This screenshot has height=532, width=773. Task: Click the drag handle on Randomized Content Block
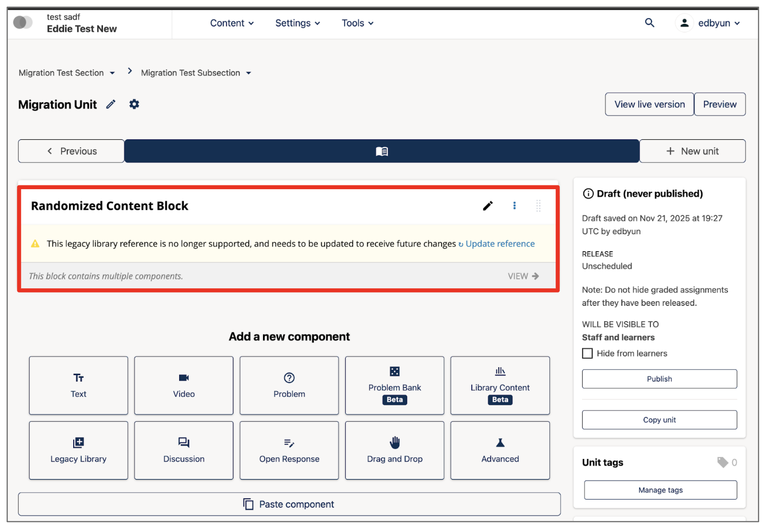tap(538, 206)
